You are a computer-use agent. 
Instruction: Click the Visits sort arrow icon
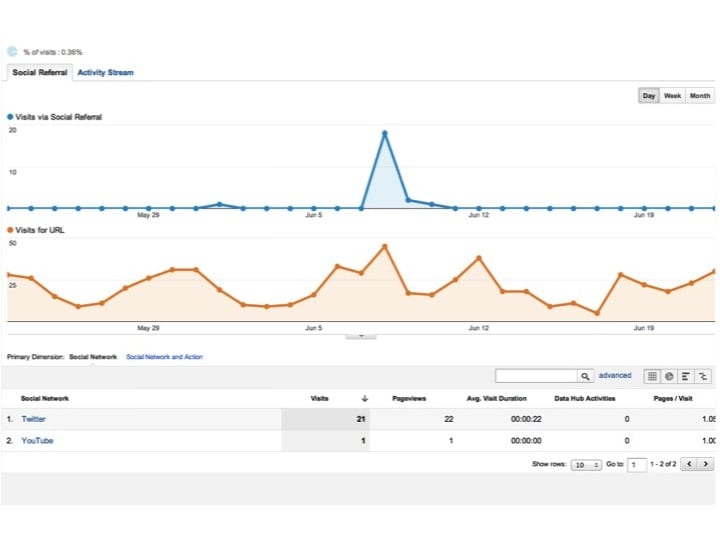[364, 398]
